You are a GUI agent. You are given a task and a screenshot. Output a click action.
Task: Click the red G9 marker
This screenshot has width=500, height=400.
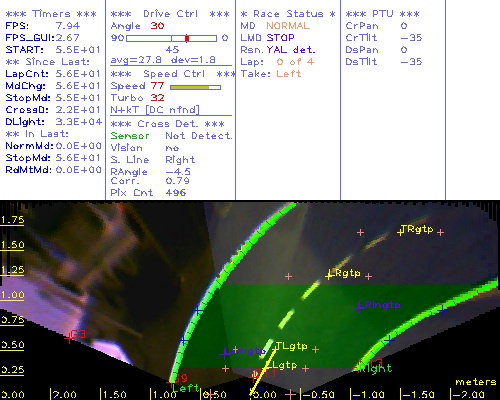[180, 378]
